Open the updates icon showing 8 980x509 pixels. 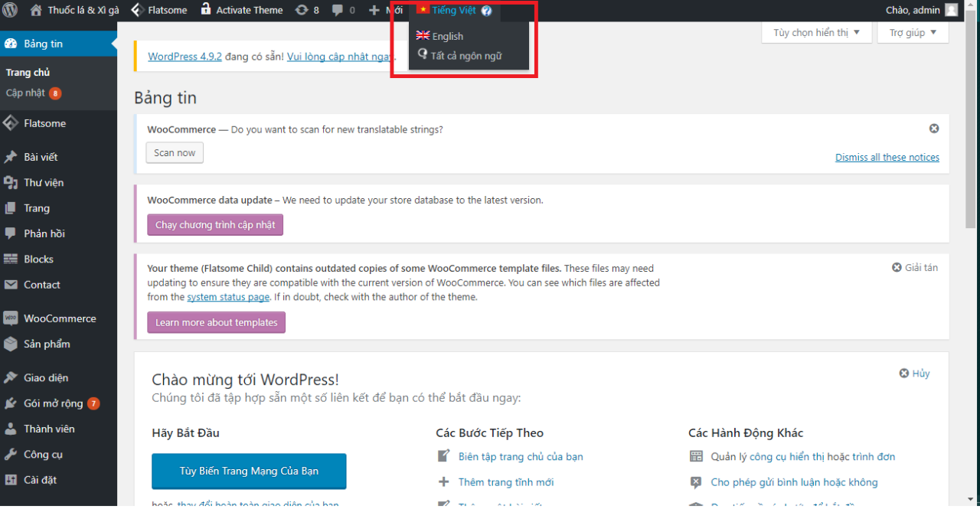[306, 10]
